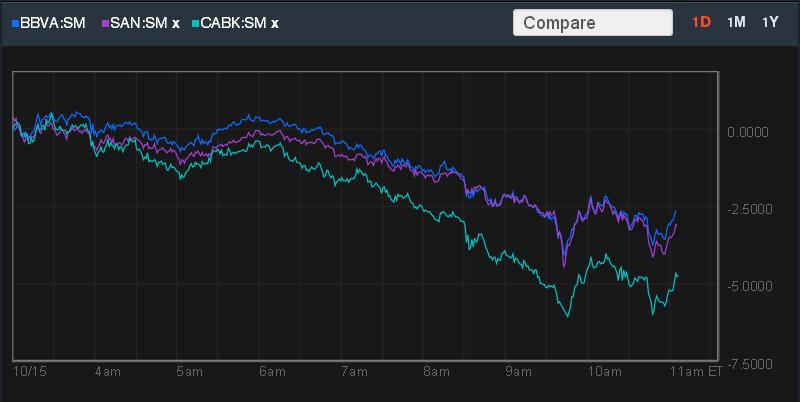800x402 pixels.
Task: Select the CABK:SM legend label
Action: point(234,23)
